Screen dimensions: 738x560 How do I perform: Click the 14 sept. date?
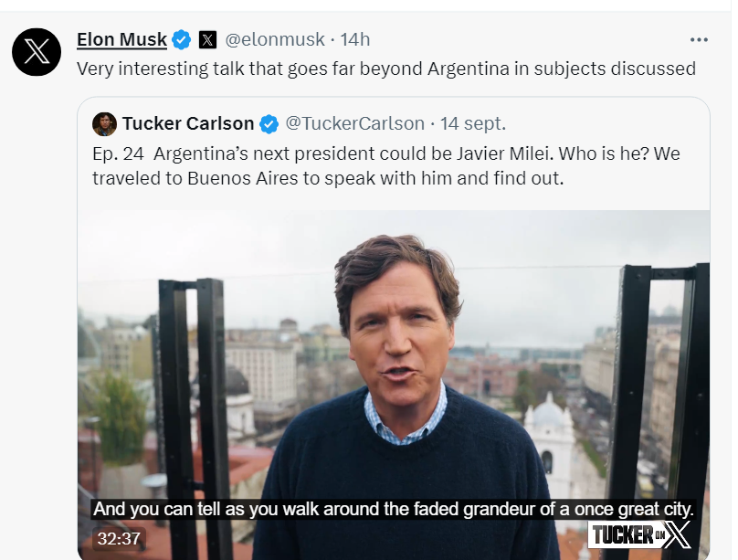[473, 123]
